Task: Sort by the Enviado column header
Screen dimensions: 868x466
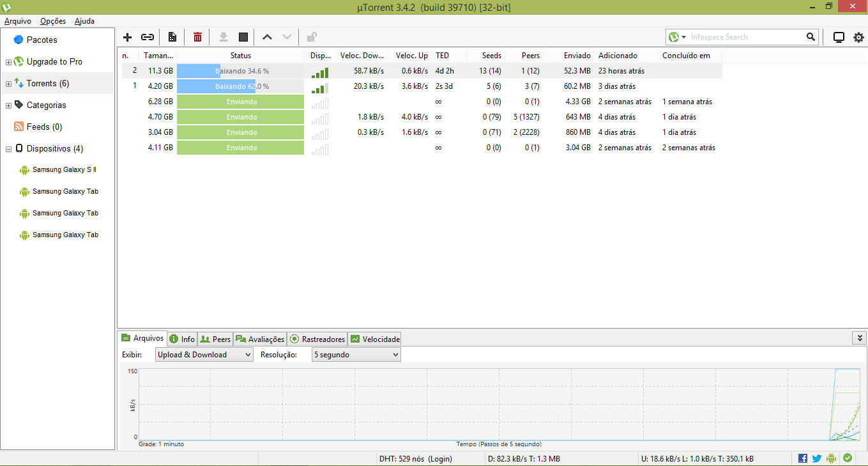Action: click(569, 56)
